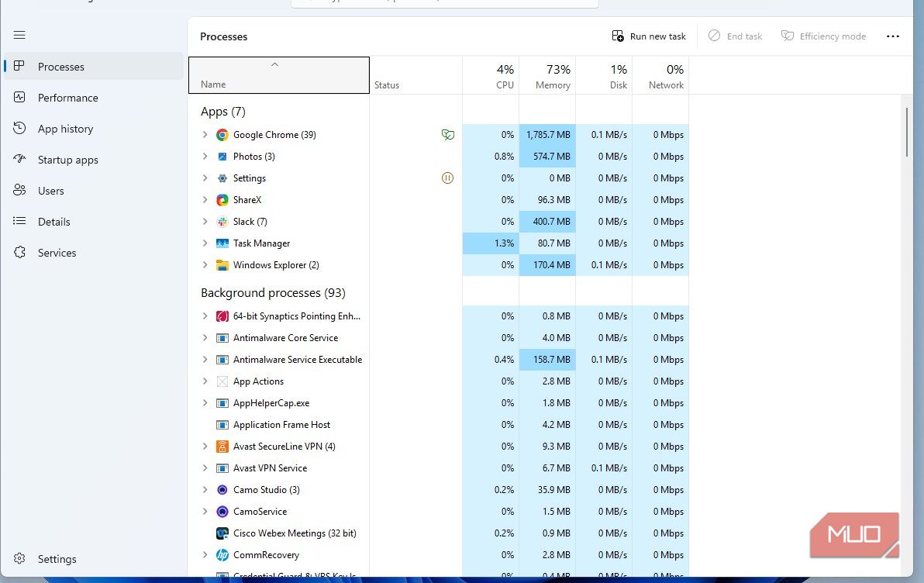Click the Avast SecureLine VPN icon
Viewport: 924px width, 583px height.
(222, 447)
